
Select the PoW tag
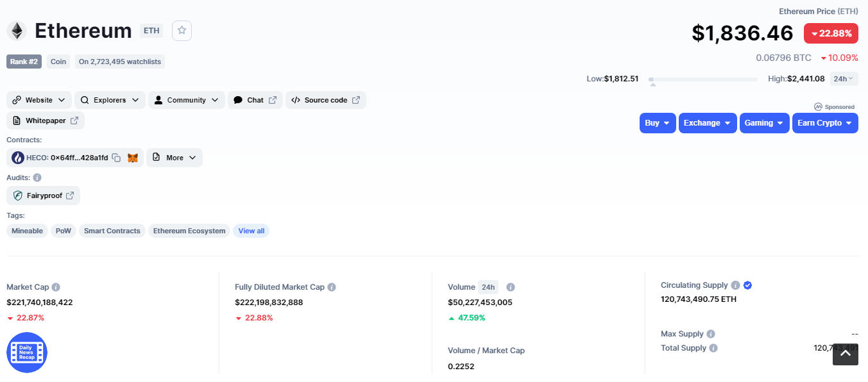tap(64, 231)
